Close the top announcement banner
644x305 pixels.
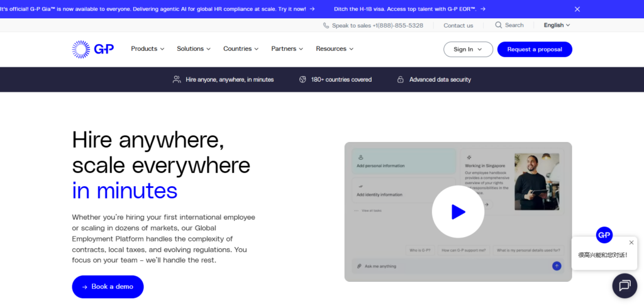tap(577, 9)
